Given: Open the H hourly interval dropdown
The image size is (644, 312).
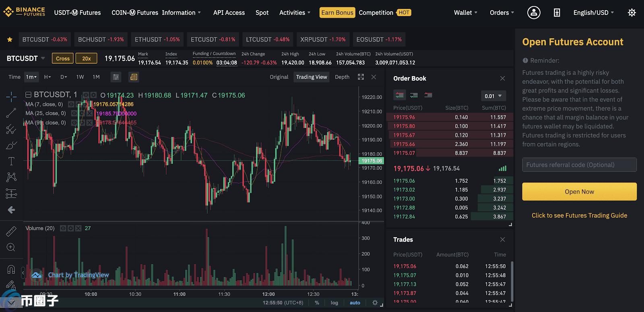Looking at the screenshot, I should [x=47, y=77].
